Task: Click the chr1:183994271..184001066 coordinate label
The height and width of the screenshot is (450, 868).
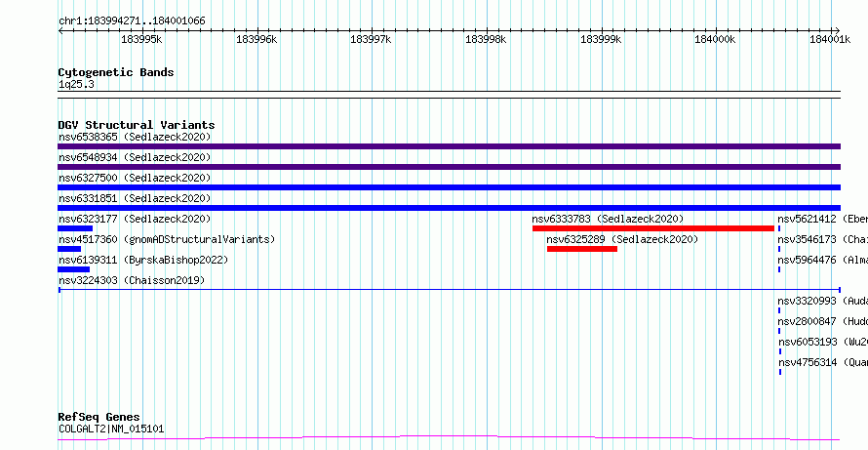Action: [x=132, y=21]
